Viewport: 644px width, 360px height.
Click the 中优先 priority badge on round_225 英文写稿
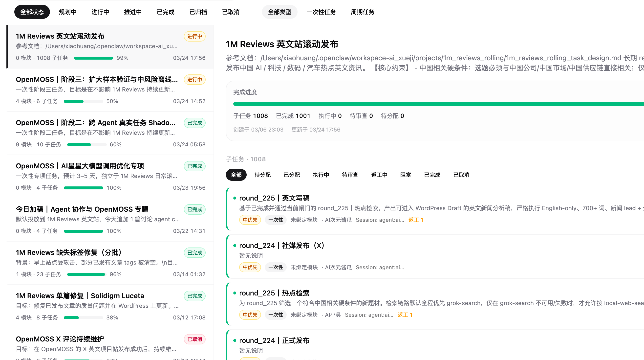[x=250, y=220]
